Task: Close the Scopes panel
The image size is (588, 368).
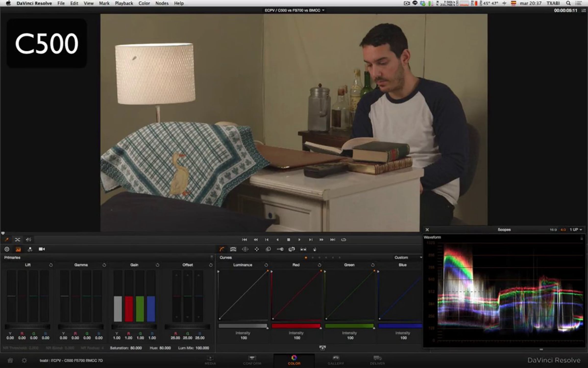Action: (x=427, y=230)
